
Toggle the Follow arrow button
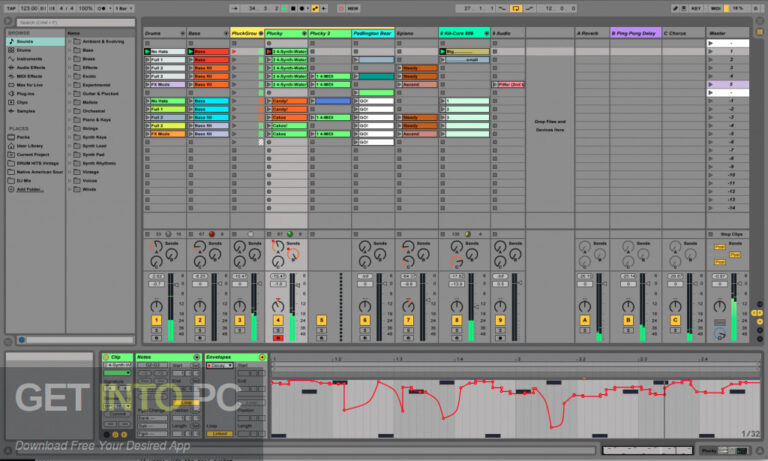coord(235,8)
